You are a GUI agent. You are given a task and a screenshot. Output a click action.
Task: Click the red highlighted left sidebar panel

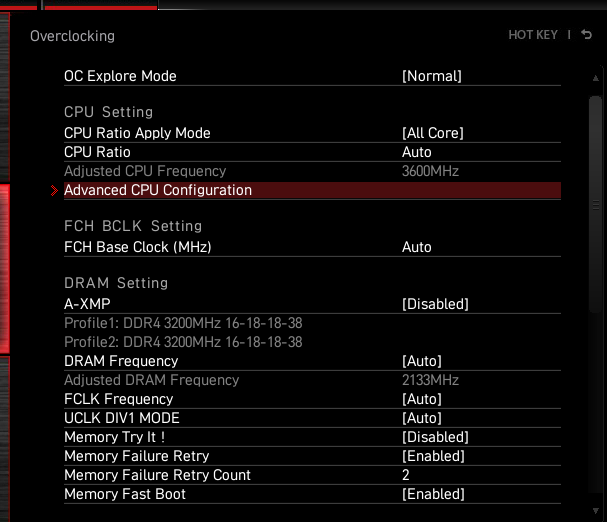point(5,269)
